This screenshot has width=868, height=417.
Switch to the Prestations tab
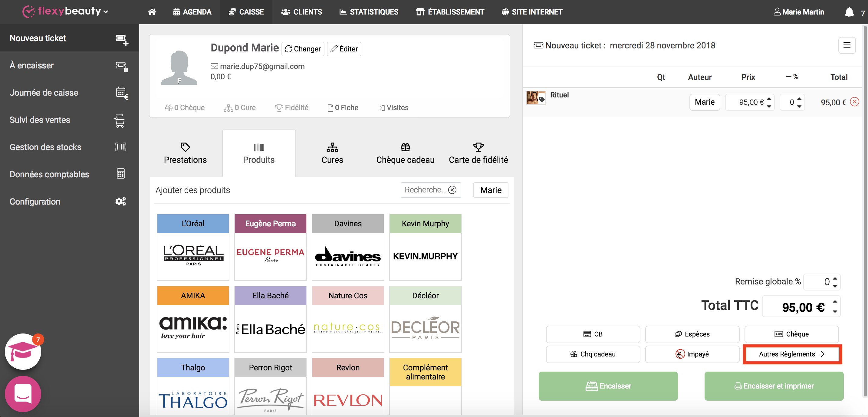point(185,153)
